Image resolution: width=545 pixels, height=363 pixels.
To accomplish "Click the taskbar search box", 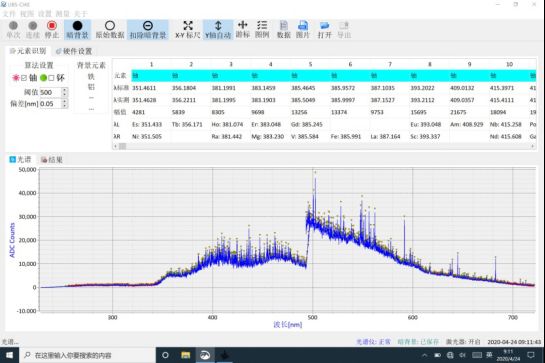I will point(88,355).
